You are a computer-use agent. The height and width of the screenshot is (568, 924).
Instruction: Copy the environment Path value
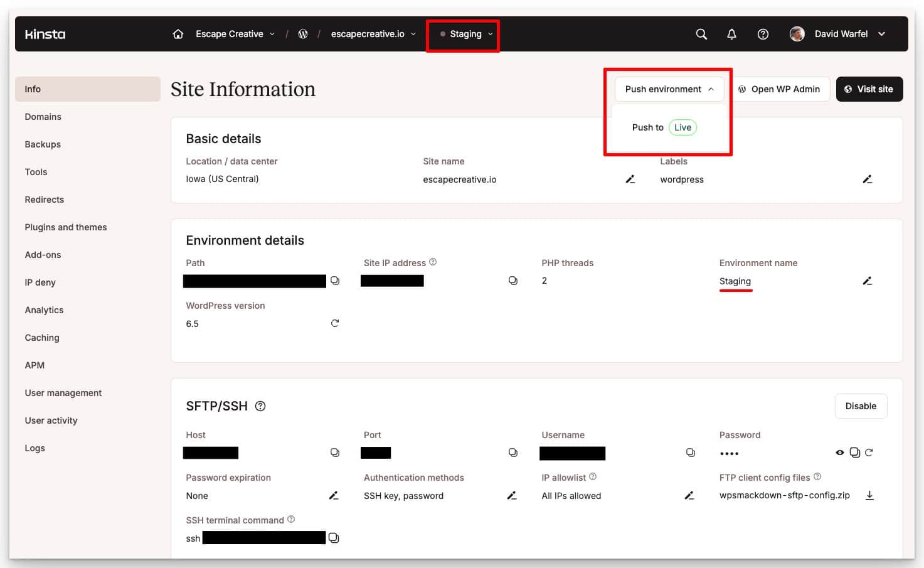click(x=335, y=281)
